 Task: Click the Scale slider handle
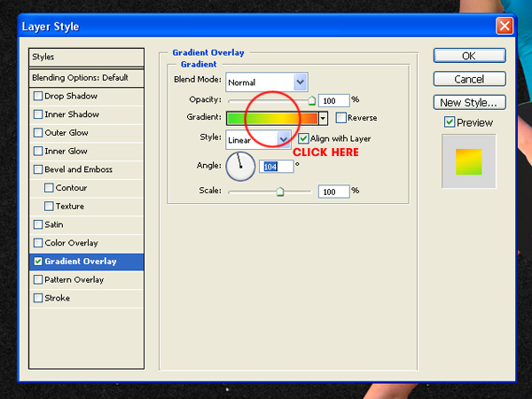[280, 192]
